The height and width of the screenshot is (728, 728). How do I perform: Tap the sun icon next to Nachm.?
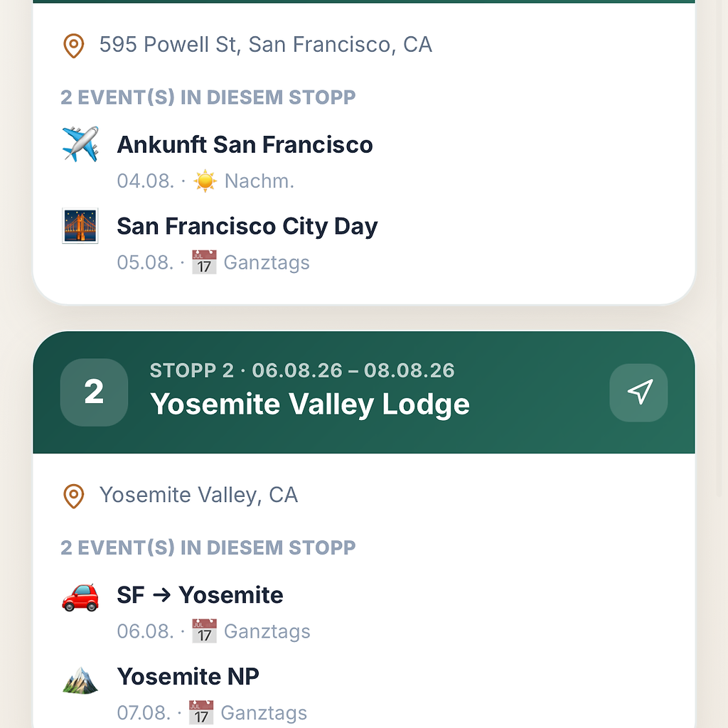point(205,181)
